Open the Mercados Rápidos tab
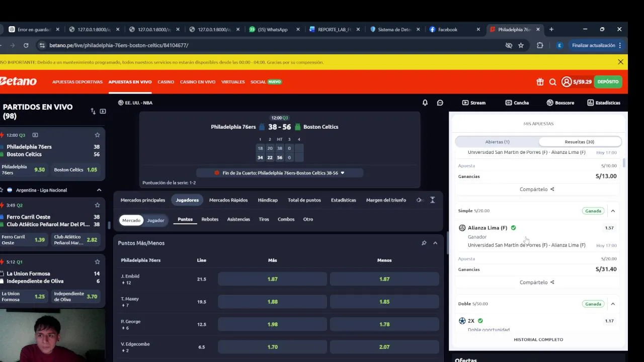 pos(228,200)
